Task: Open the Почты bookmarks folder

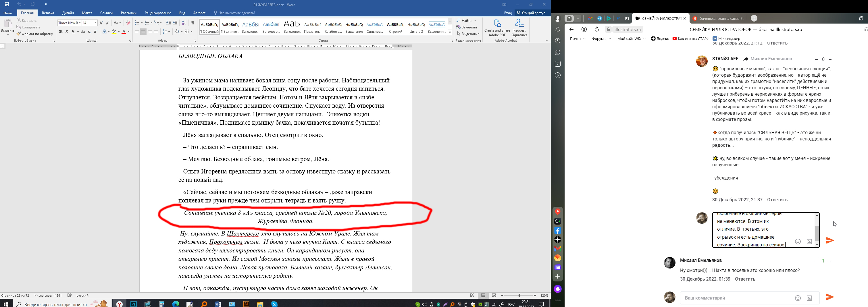Action: coord(578,39)
